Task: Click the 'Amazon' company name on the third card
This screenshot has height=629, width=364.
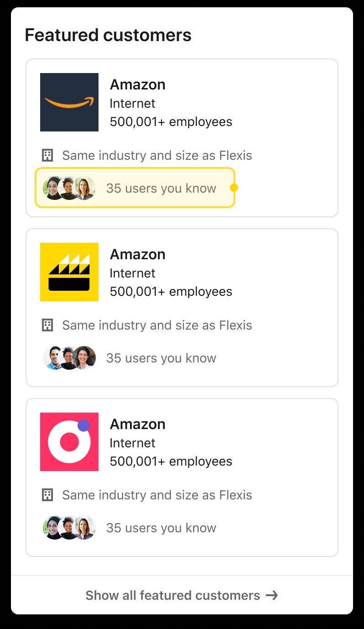Action: (137, 424)
